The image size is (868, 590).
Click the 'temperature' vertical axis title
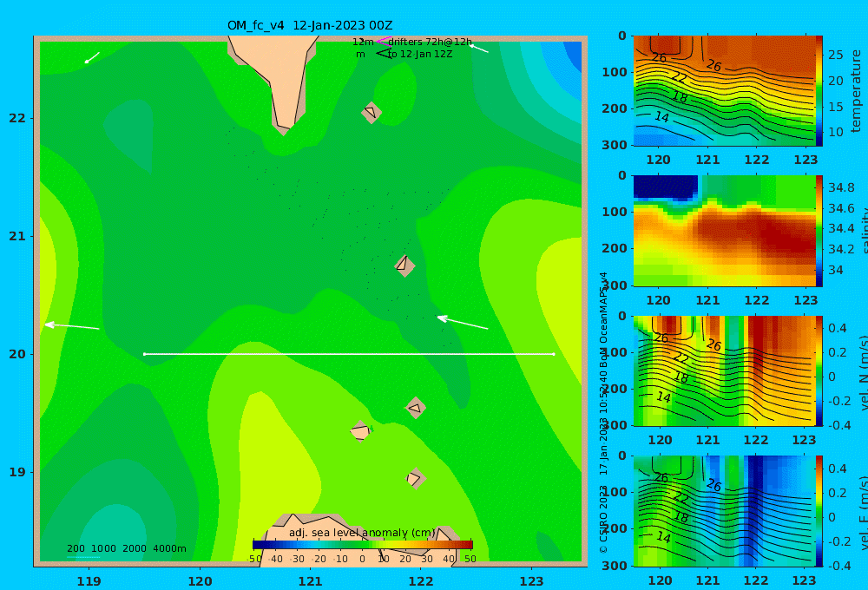point(856,91)
